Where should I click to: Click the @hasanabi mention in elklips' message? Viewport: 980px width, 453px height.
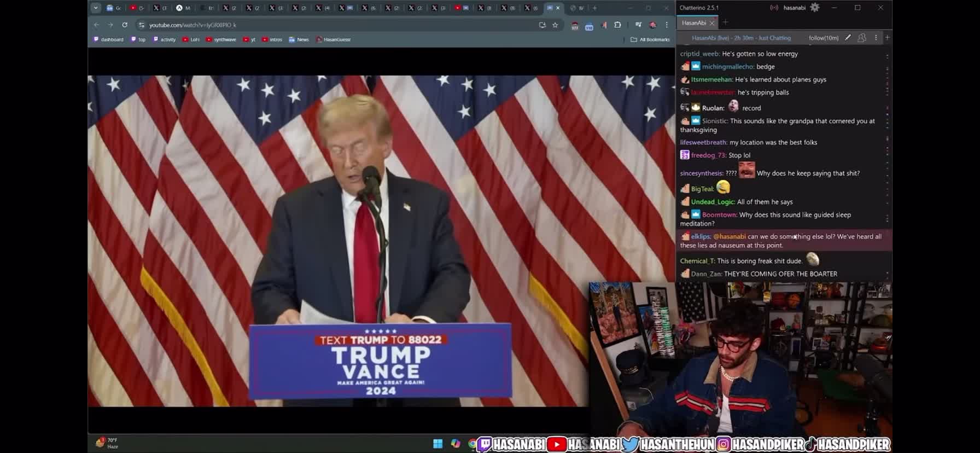click(x=730, y=237)
